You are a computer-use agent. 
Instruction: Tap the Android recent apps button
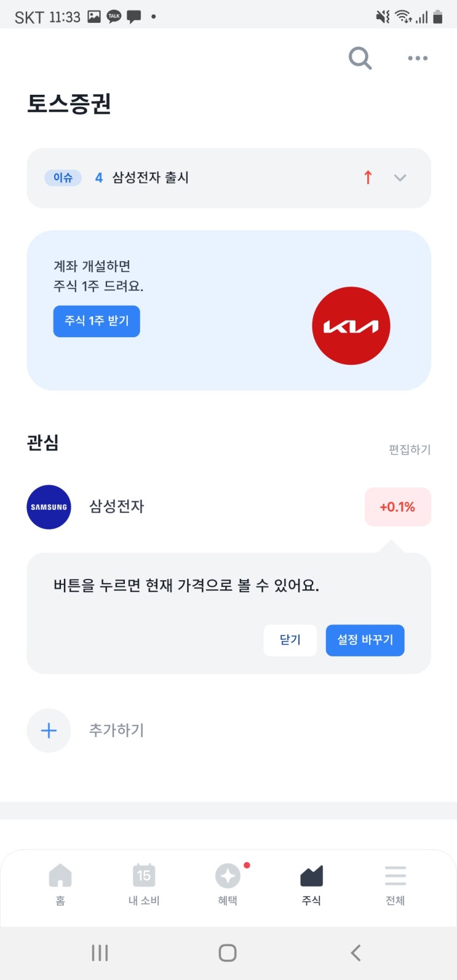100,953
